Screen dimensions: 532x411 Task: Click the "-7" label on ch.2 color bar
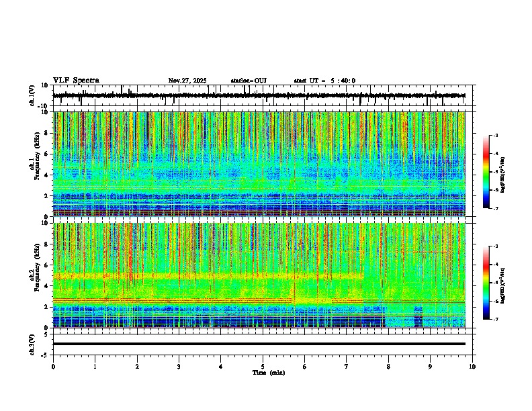tap(496, 320)
